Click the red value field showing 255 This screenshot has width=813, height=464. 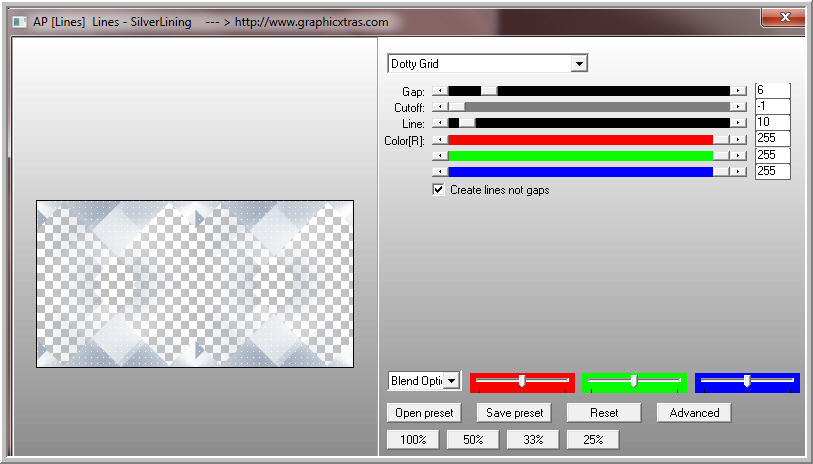[773, 138]
